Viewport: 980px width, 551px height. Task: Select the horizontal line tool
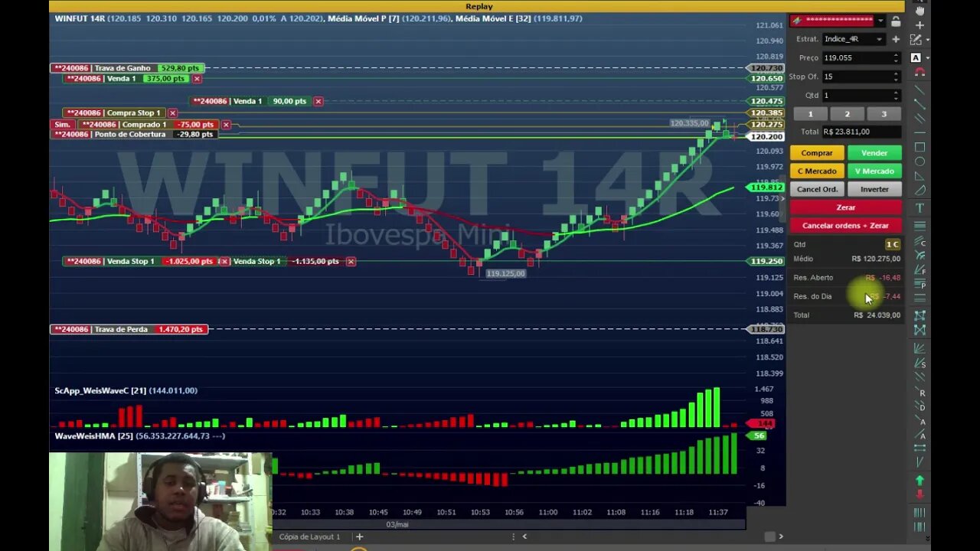coord(920,133)
